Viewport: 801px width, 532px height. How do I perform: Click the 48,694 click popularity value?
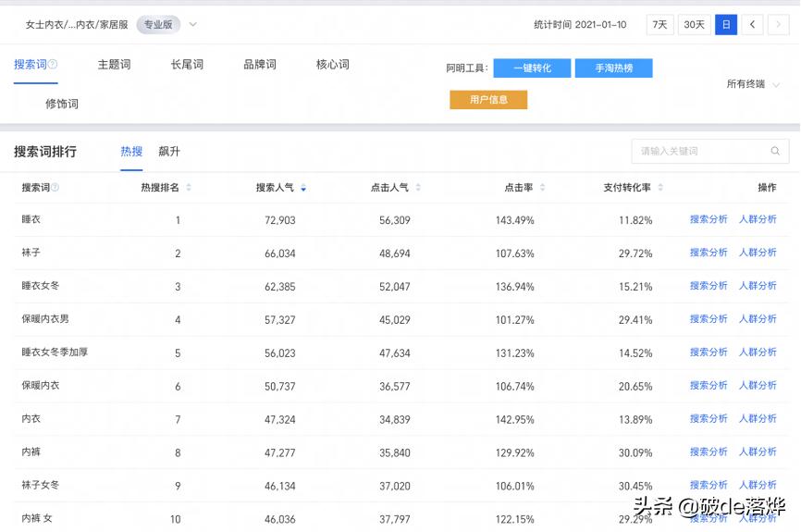394,254
